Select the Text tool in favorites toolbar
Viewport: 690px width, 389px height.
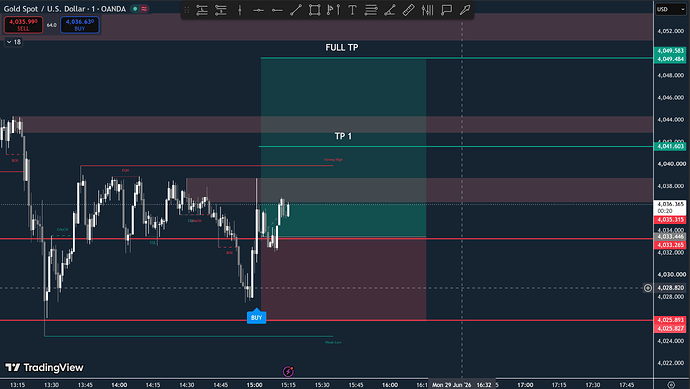352,10
